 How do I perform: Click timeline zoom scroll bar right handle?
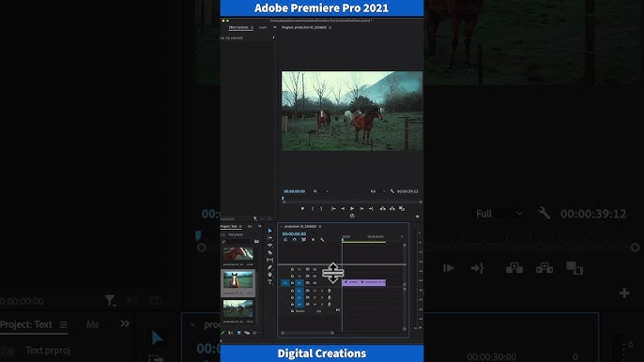(x=332, y=333)
